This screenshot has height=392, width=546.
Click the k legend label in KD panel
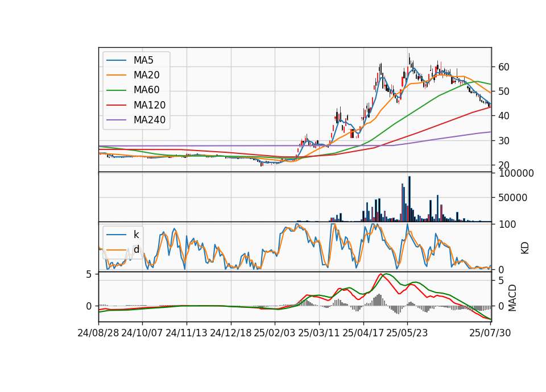[136, 235]
